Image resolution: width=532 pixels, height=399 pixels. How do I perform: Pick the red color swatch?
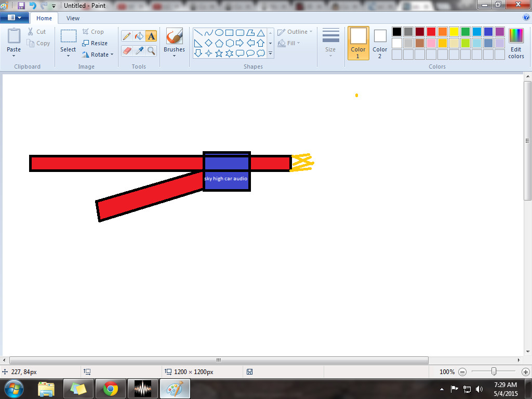(431, 32)
